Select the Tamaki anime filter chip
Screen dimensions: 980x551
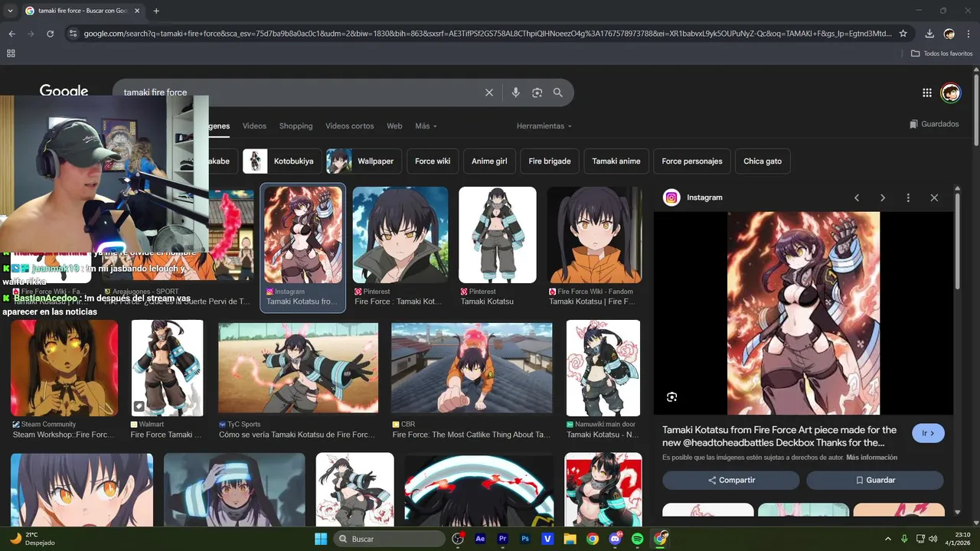pyautogui.click(x=616, y=161)
